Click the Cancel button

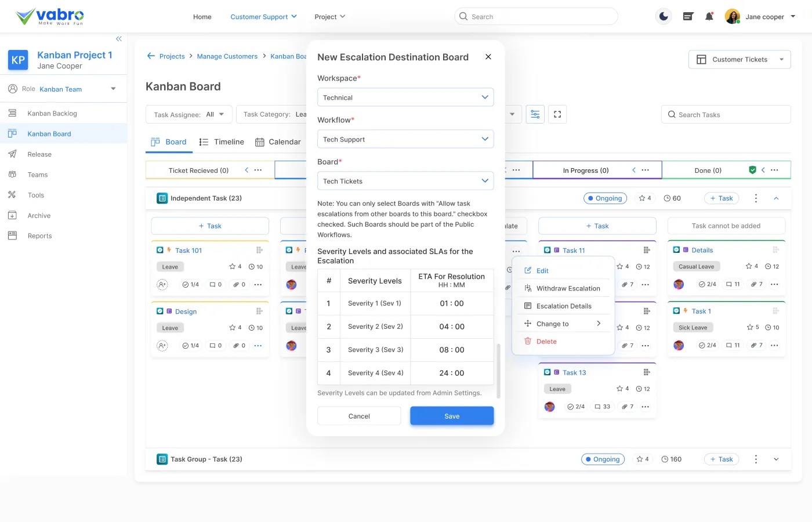pyautogui.click(x=359, y=416)
